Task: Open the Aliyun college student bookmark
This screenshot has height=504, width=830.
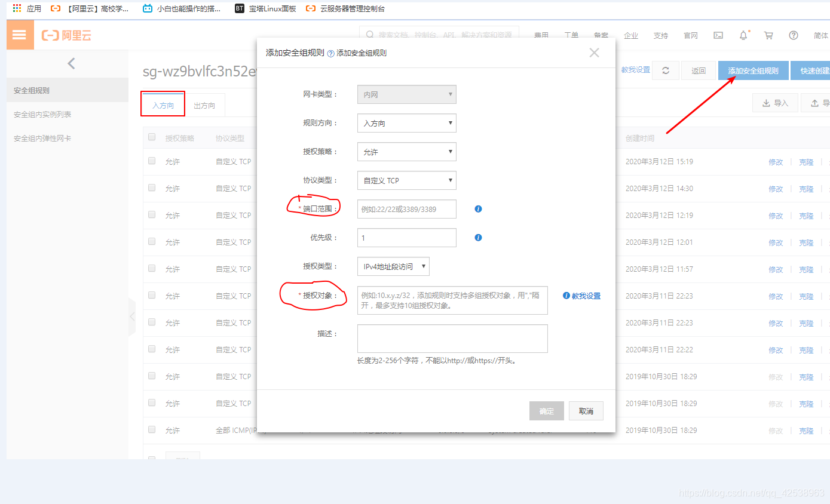Action: tap(90, 8)
